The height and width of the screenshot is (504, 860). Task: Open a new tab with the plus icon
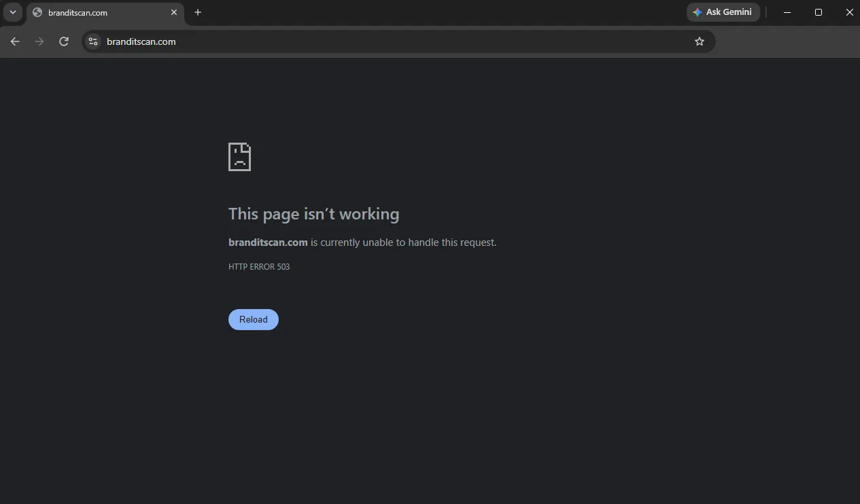198,12
